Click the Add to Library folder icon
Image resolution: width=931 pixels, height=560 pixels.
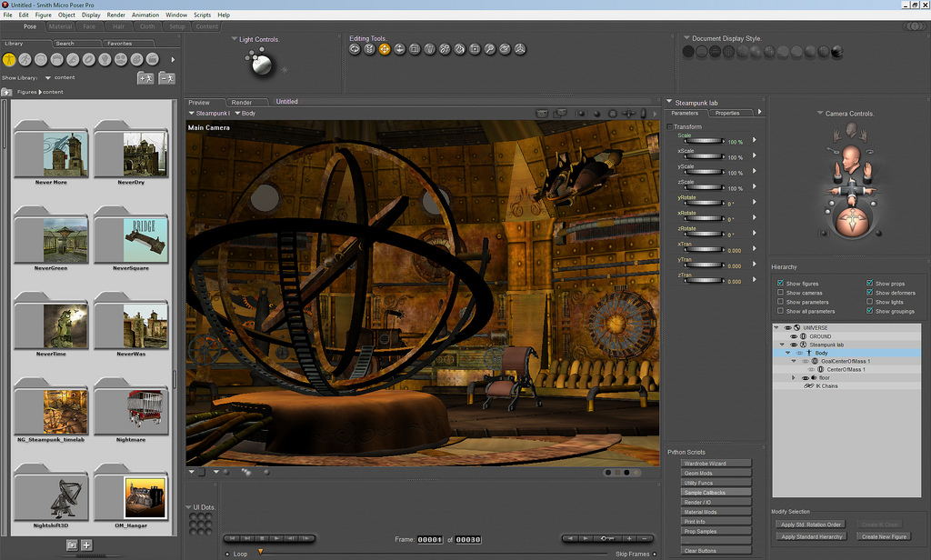(145, 78)
